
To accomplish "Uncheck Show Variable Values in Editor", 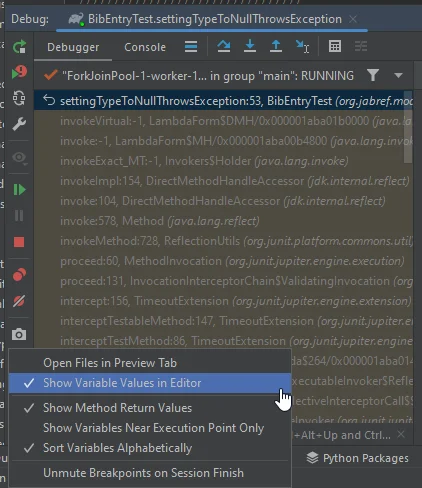I will click(x=150, y=383).
